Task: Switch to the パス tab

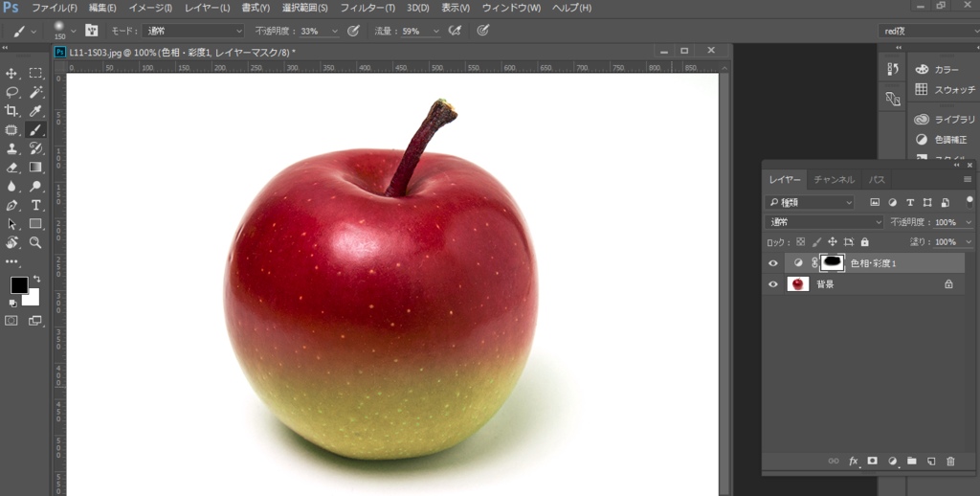Action: (877, 179)
